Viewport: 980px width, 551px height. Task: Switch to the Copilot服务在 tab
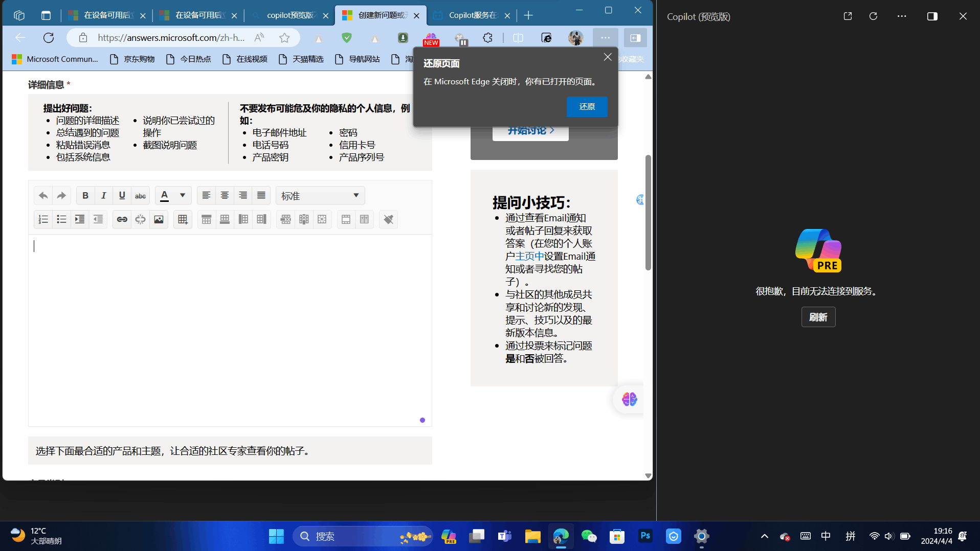[x=472, y=15]
